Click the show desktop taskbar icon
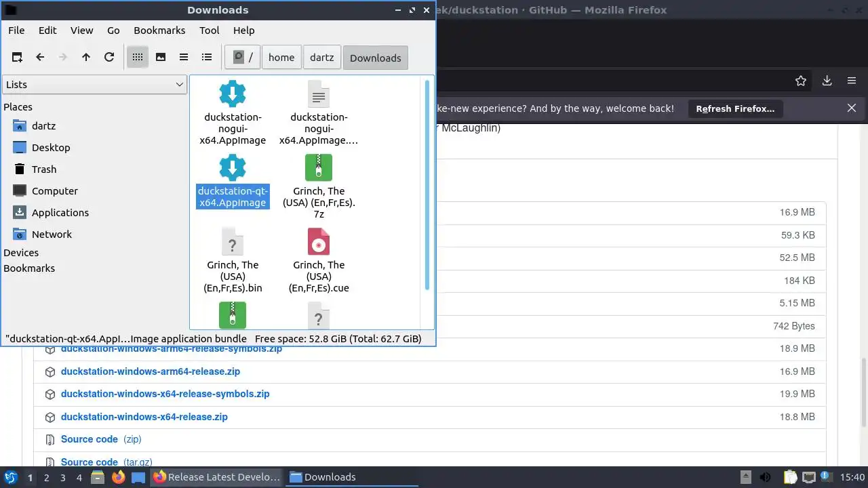 pos(138,477)
